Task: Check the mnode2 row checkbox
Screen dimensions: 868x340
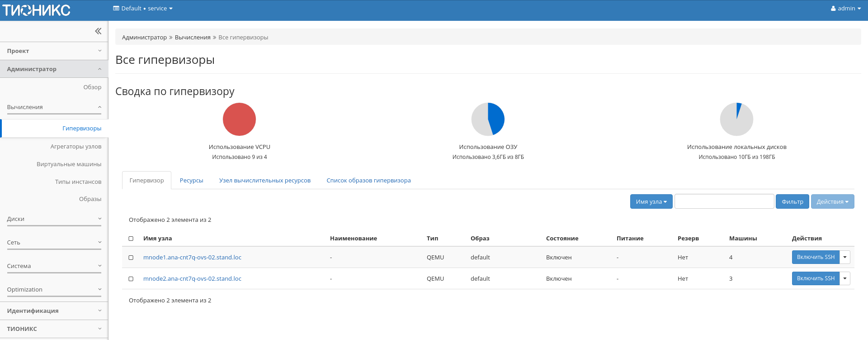Action: [x=131, y=279]
